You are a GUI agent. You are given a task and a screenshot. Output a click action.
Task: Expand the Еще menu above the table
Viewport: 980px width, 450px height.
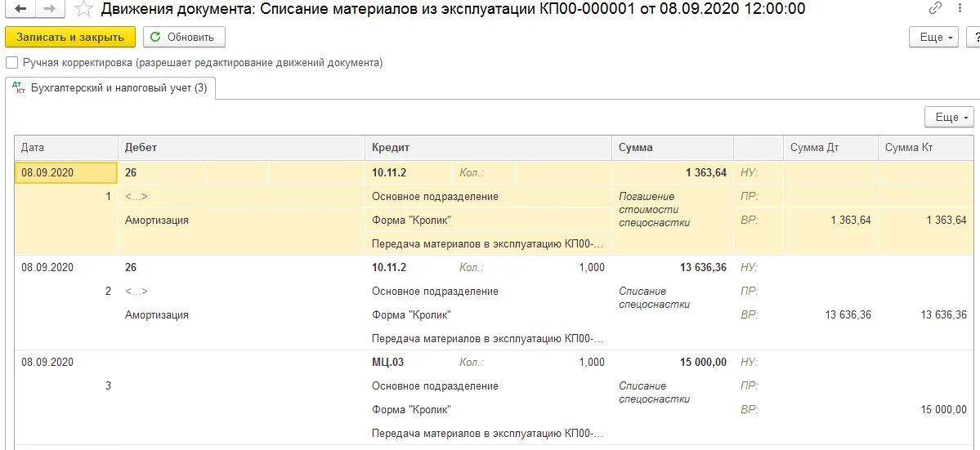[949, 118]
